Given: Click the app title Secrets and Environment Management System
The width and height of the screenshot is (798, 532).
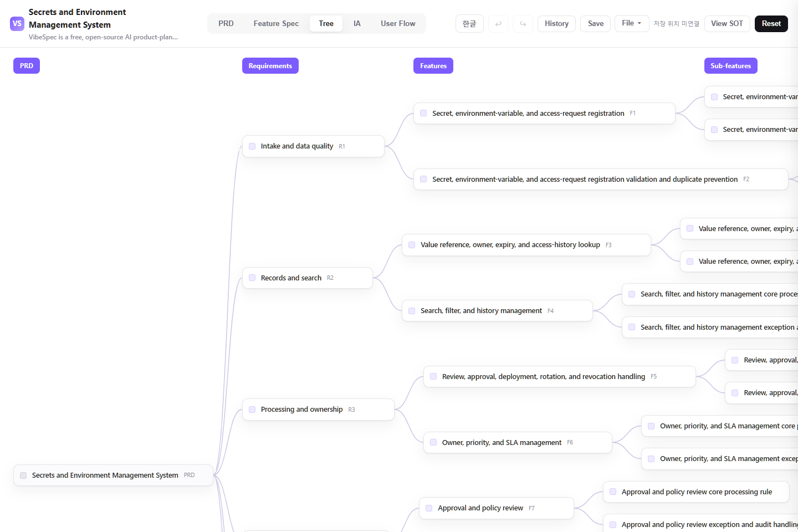Looking at the screenshot, I should coord(77,18).
